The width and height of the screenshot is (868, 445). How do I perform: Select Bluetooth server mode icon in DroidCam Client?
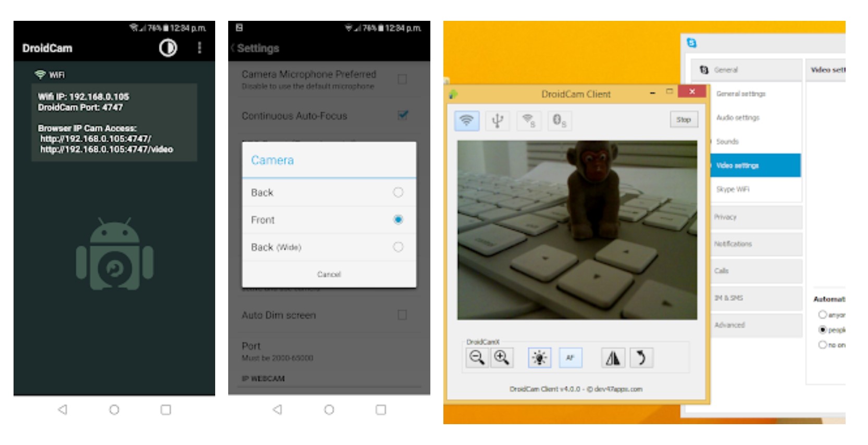coord(560,121)
